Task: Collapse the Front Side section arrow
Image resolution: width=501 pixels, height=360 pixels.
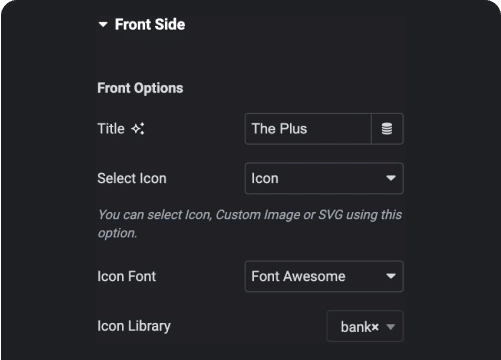Action: [103, 24]
